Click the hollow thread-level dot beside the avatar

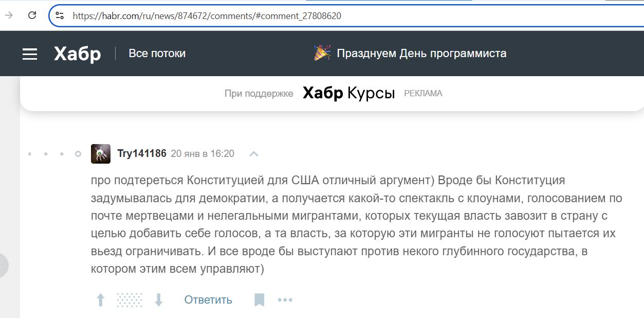click(78, 154)
